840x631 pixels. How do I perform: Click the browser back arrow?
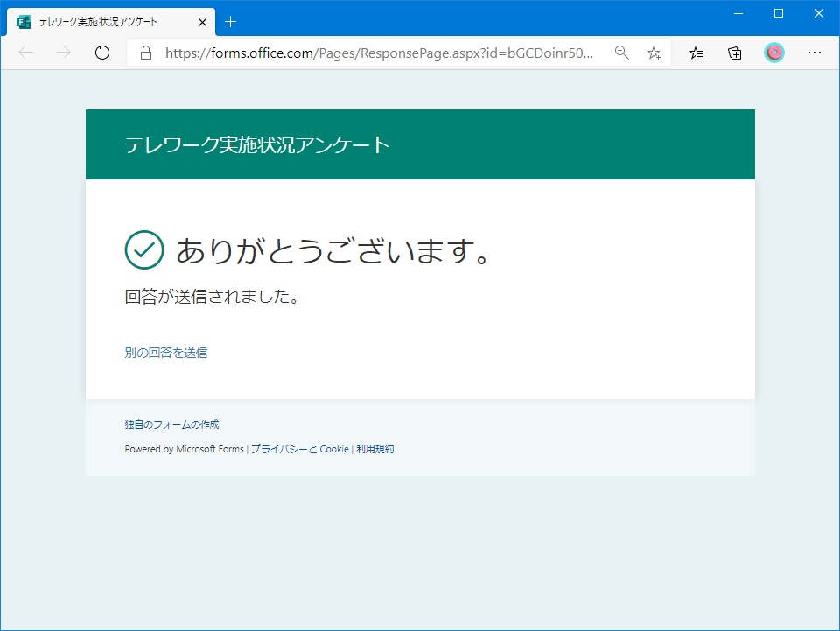pyautogui.click(x=25, y=53)
